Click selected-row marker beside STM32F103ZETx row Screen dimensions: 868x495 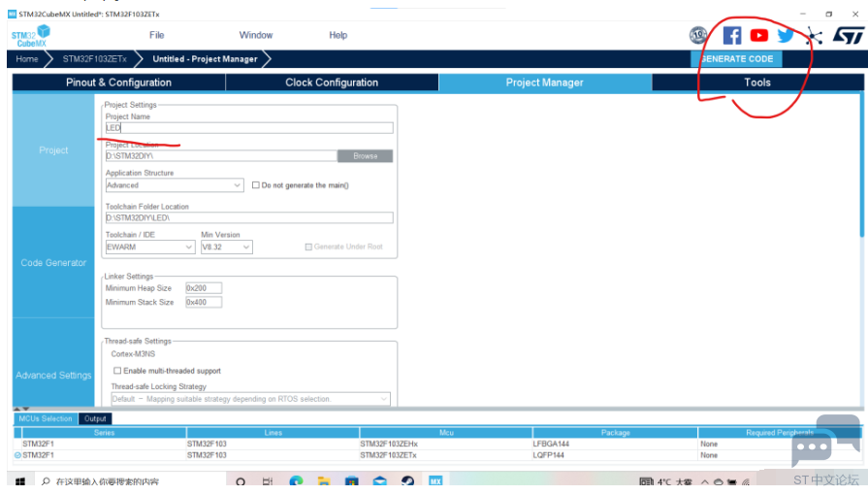(17, 455)
